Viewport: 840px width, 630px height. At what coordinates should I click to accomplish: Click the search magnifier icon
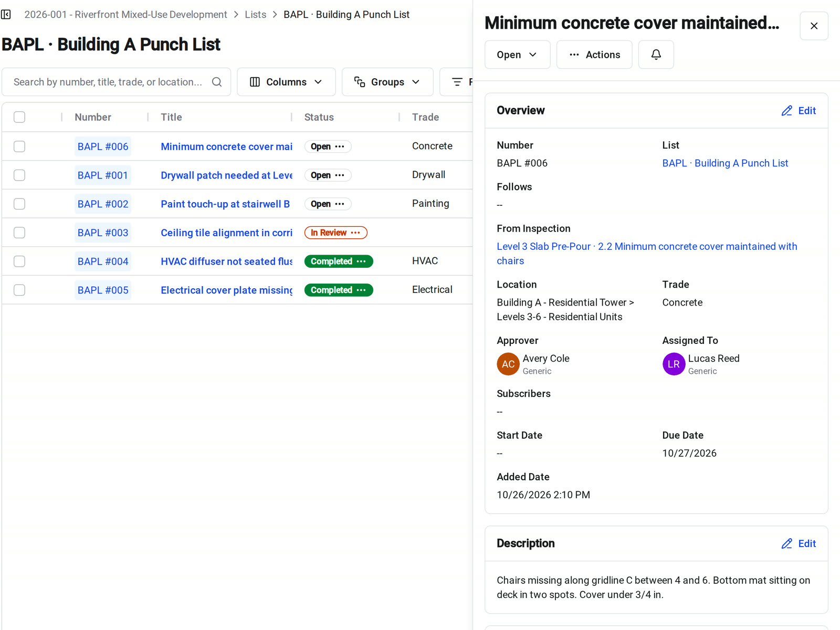point(217,82)
